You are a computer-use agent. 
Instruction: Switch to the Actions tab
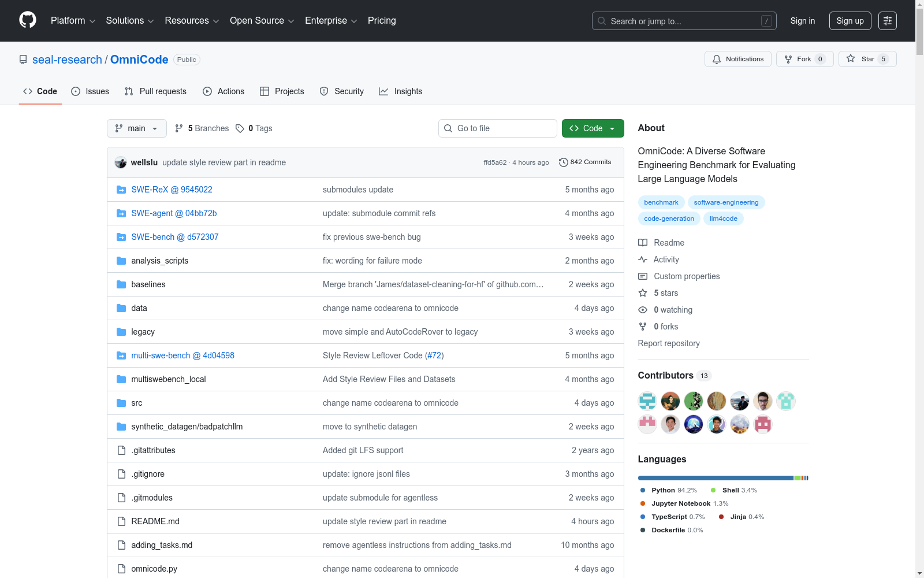point(223,91)
